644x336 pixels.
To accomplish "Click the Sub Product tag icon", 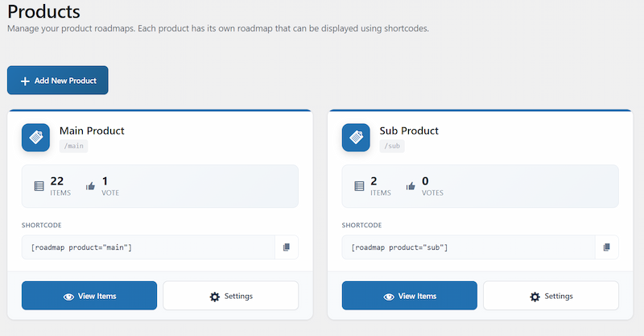I will 357,137.
